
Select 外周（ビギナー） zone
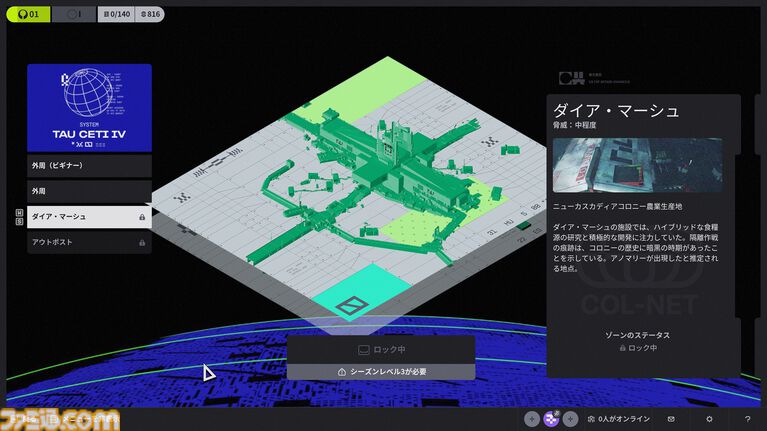[89, 165]
